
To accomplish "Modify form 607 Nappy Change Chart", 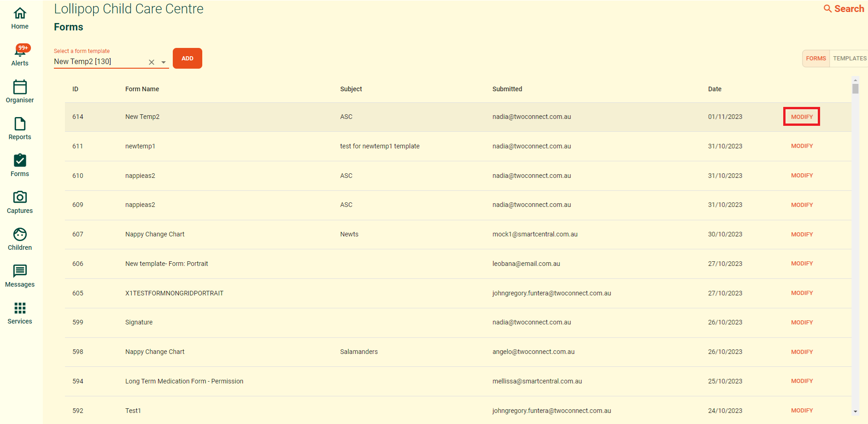I will click(x=802, y=235).
